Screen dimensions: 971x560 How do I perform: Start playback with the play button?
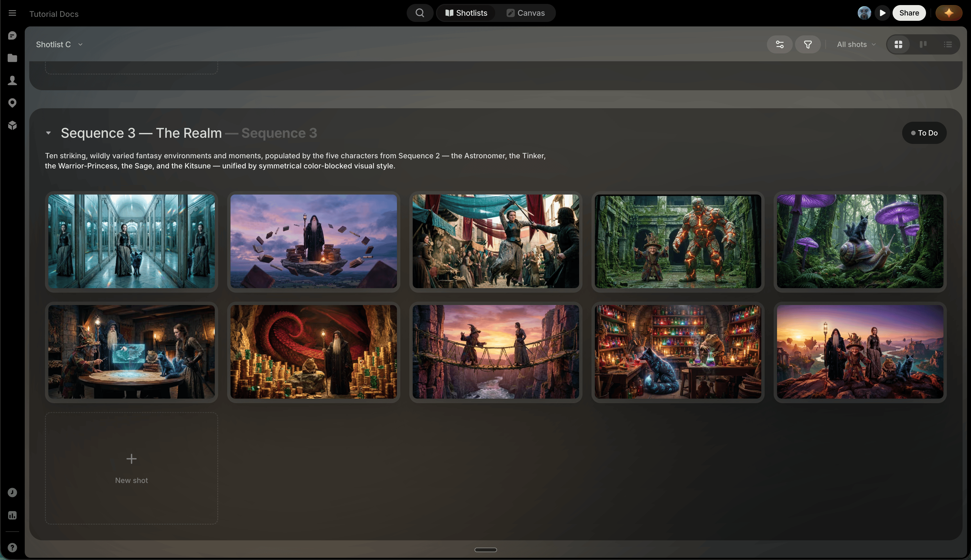[x=882, y=13]
